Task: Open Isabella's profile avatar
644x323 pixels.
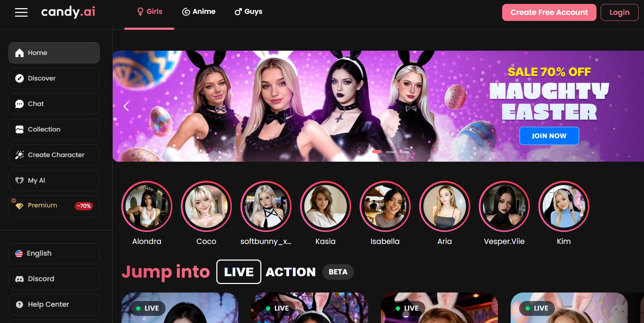Action: click(x=385, y=206)
